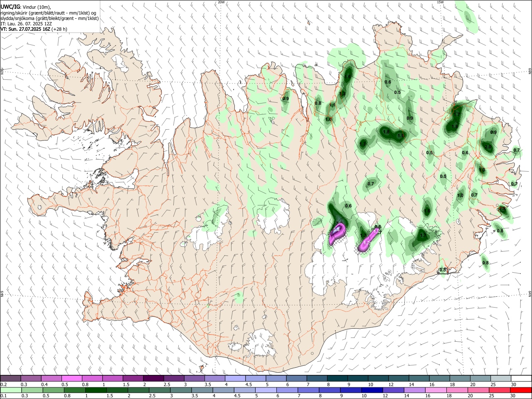Click the red-pink swatch at 25 in the rain legend
This screenshot has height=399, width=532.
(500, 390)
